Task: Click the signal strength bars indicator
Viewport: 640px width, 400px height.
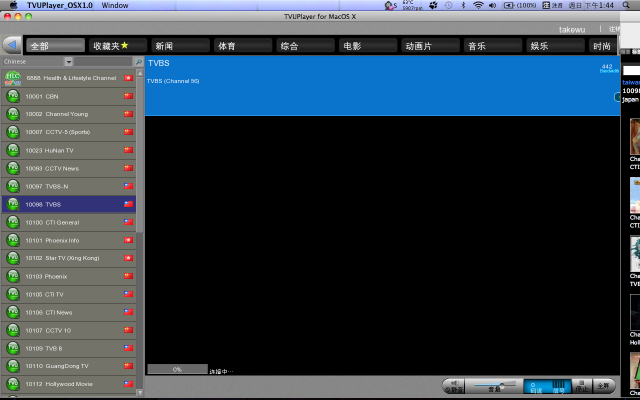Action: [x=559, y=386]
